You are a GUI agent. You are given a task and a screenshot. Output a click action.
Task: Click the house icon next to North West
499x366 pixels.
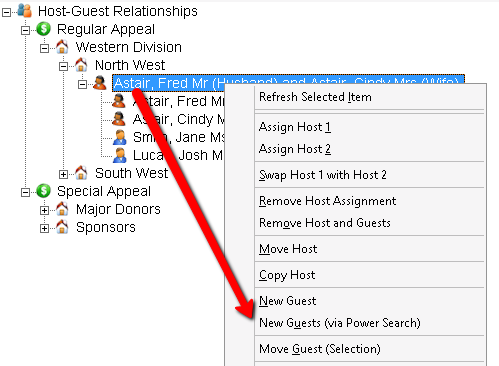point(81,65)
